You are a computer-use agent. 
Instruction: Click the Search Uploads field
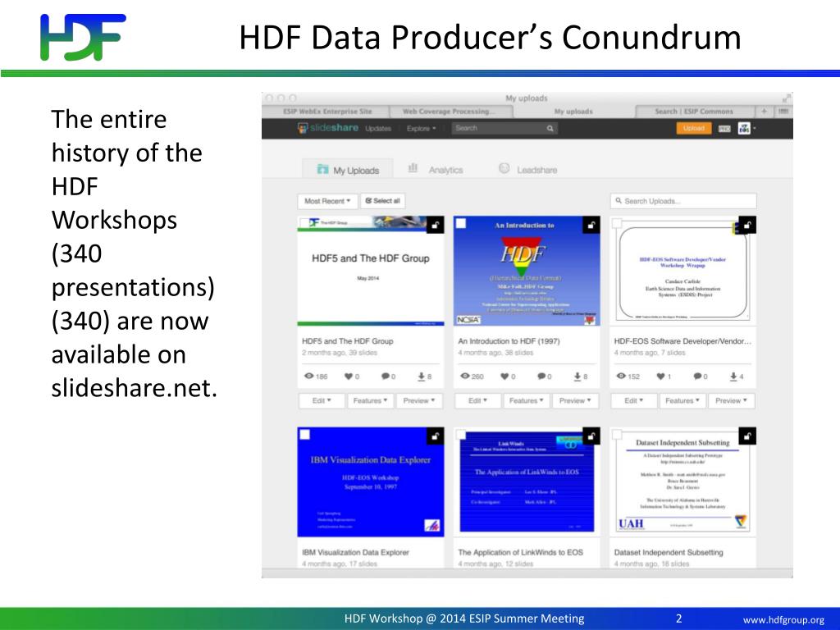683,201
